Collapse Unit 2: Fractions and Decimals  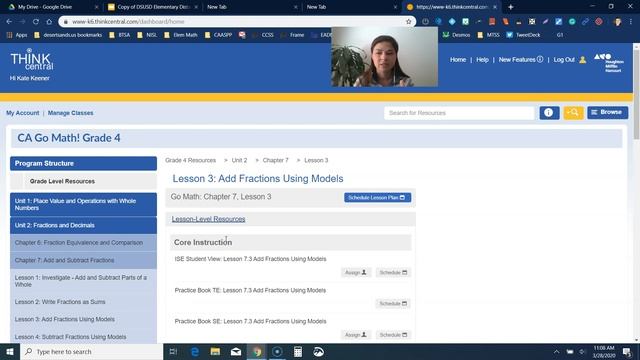(83, 225)
